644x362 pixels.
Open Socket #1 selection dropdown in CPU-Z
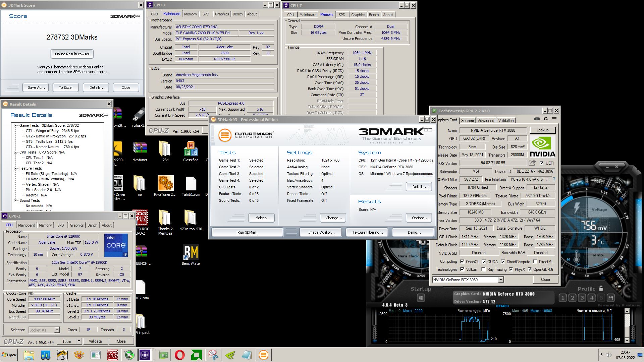tap(57, 330)
